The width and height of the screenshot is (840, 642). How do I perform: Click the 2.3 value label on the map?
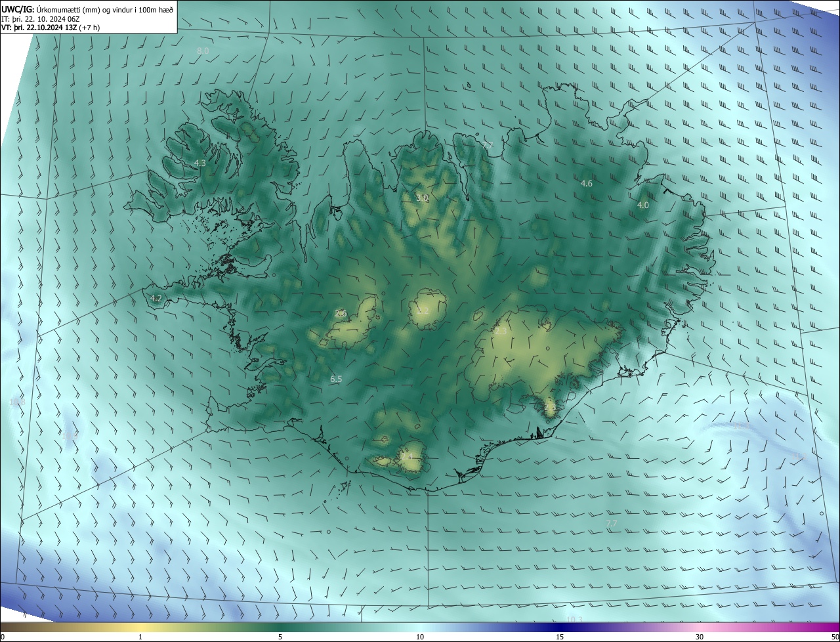(x=500, y=332)
